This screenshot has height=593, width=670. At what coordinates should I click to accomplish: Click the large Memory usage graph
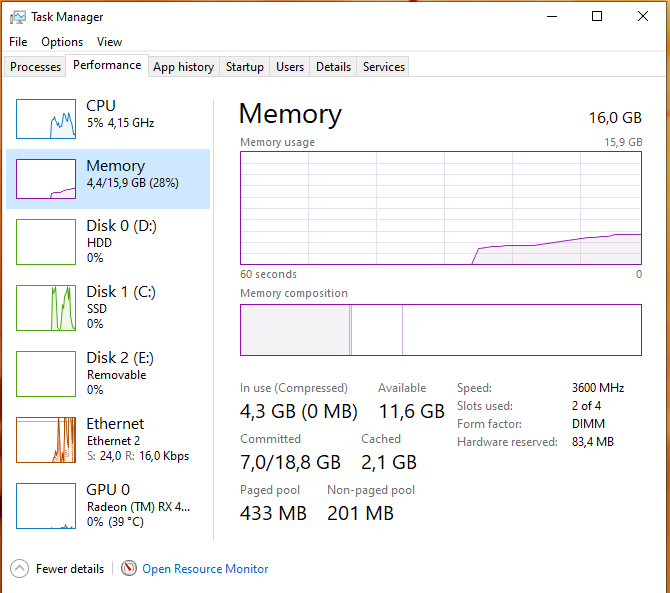[441, 208]
